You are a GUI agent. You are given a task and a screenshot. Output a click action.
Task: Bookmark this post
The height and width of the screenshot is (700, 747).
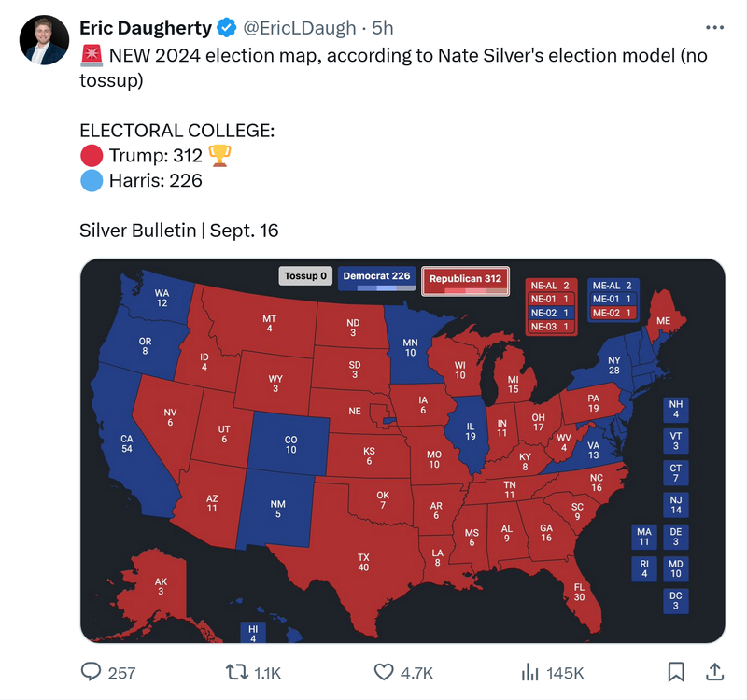click(677, 672)
